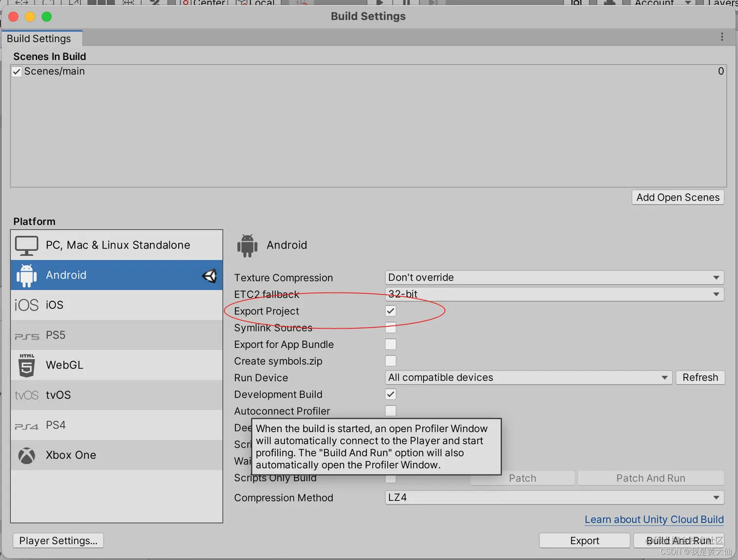Click the Unity logo on the Android row
Viewport: 738px width, 560px height.
pos(209,276)
